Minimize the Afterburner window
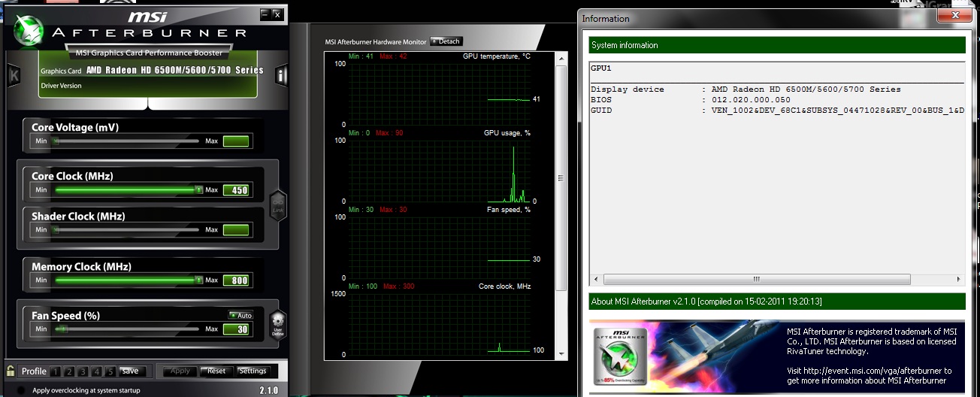Viewport: 980px width, 397px height. (265, 14)
